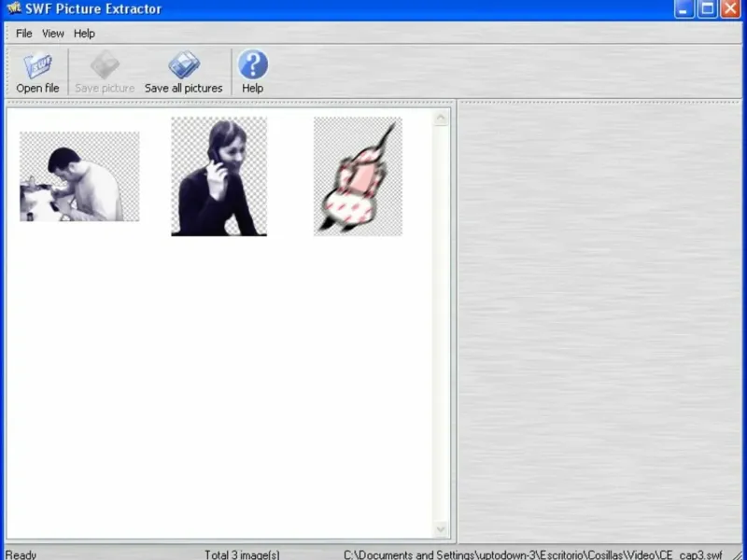Screen dimensions: 747x560
Task: Click the scroll down arrow of image list
Action: pos(441,529)
